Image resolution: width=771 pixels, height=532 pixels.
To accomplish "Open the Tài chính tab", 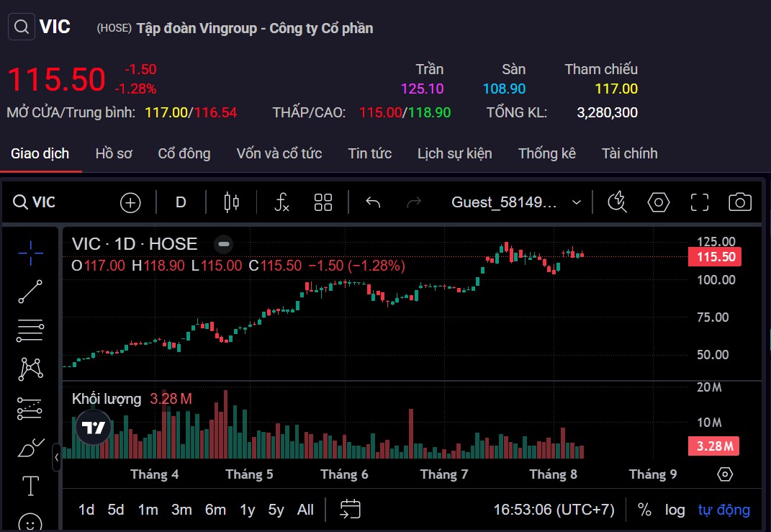I will point(629,153).
